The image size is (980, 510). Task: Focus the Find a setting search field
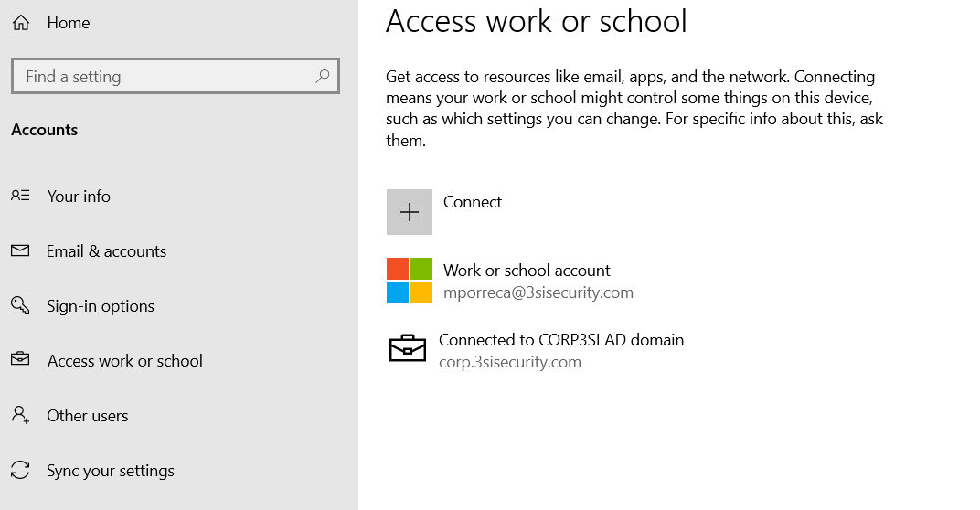coord(165,77)
